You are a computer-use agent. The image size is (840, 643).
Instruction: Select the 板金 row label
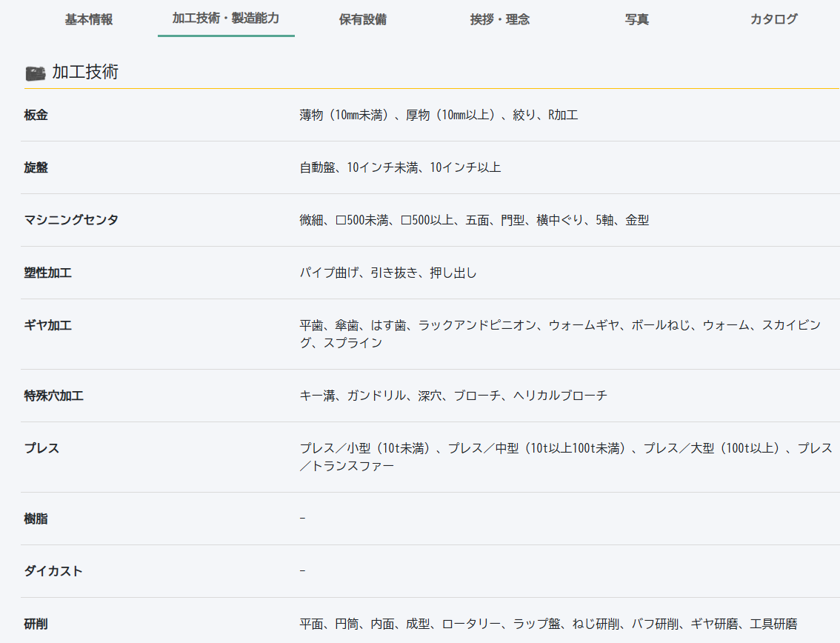(36, 115)
